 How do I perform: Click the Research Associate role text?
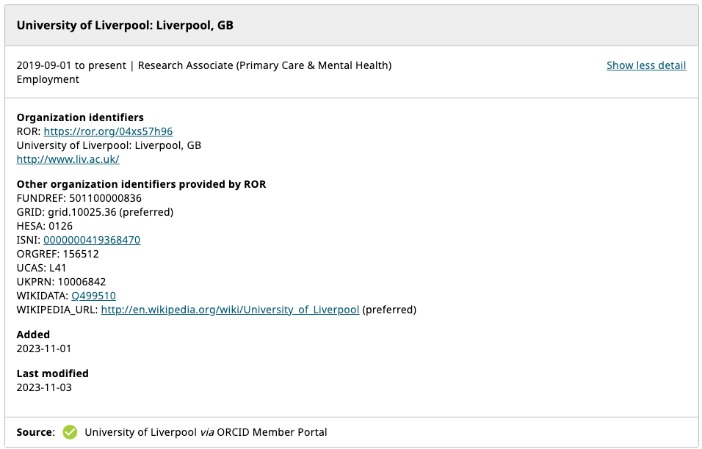[x=265, y=65]
